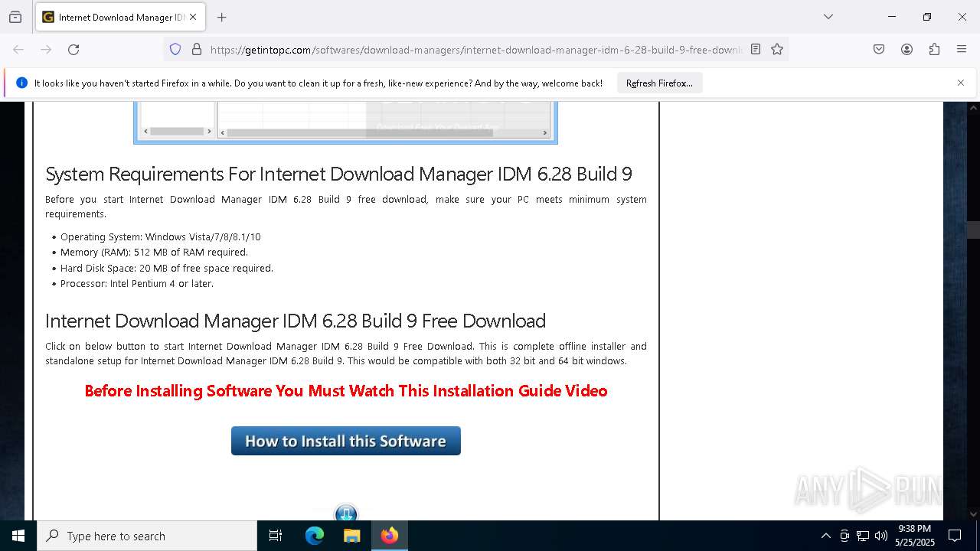The height and width of the screenshot is (551, 980).
Task: Go back to previous page
Action: pyautogui.click(x=18, y=50)
